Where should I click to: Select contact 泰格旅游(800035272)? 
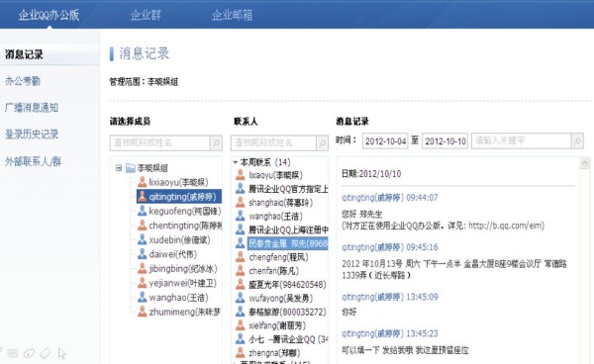tap(287, 312)
